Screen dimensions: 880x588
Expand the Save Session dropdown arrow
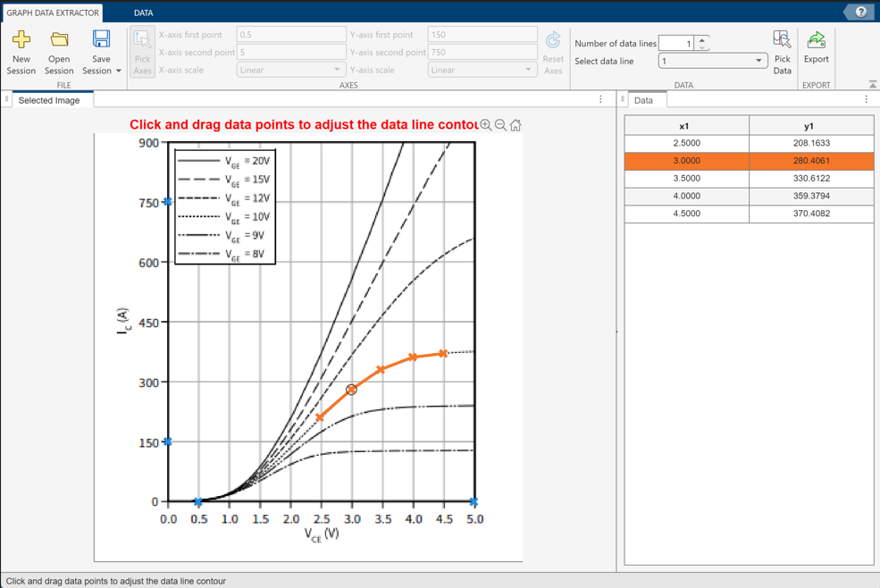[x=117, y=71]
